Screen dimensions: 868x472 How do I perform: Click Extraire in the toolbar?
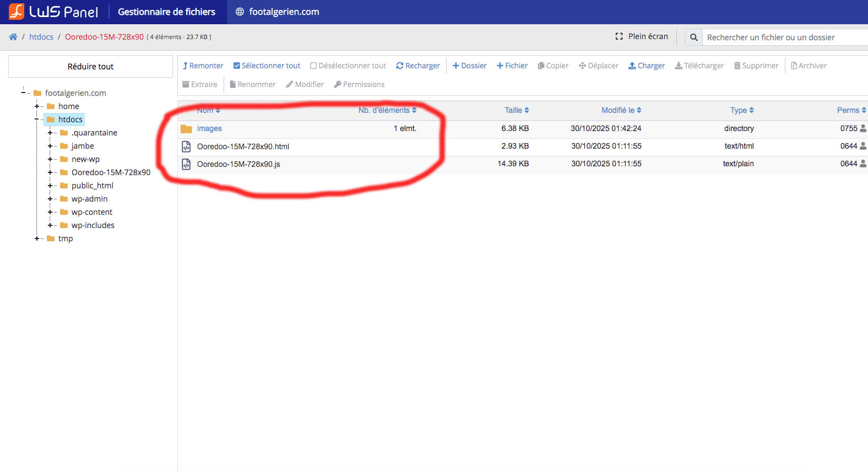[200, 84]
